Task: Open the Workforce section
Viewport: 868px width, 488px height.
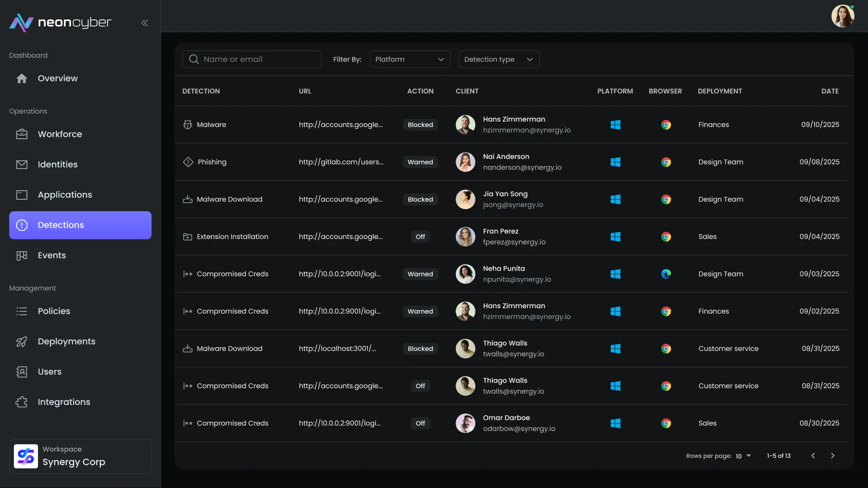Action: point(60,134)
